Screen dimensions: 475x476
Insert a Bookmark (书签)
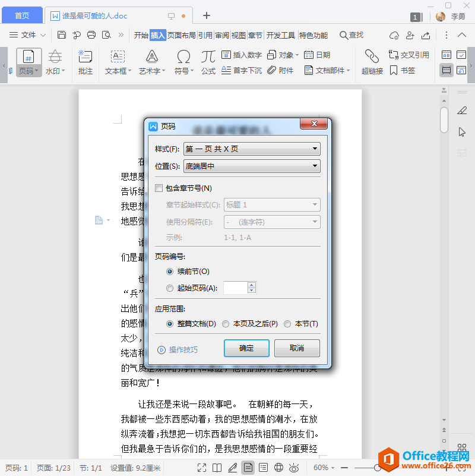[402, 71]
